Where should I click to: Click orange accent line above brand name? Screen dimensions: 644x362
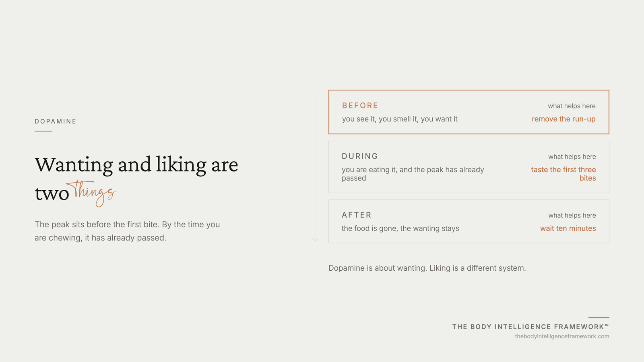point(599,317)
